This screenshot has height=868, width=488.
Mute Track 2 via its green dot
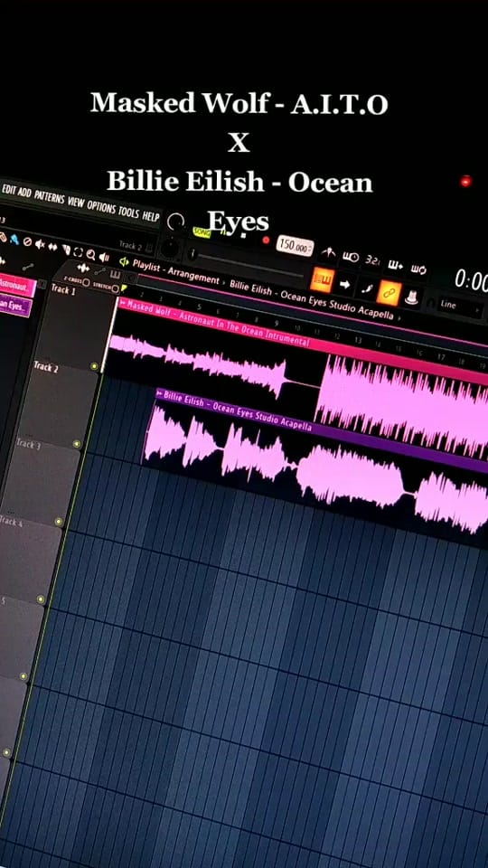click(x=77, y=444)
